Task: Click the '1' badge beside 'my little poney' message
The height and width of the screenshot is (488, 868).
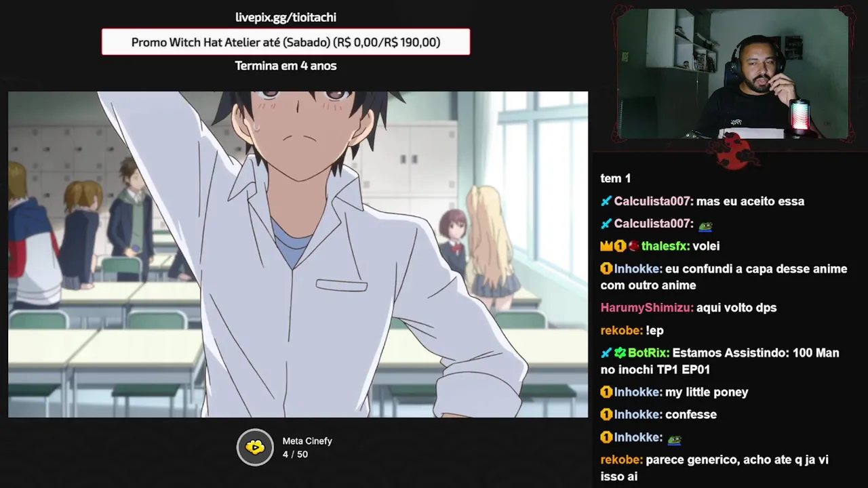Action: coord(606,392)
